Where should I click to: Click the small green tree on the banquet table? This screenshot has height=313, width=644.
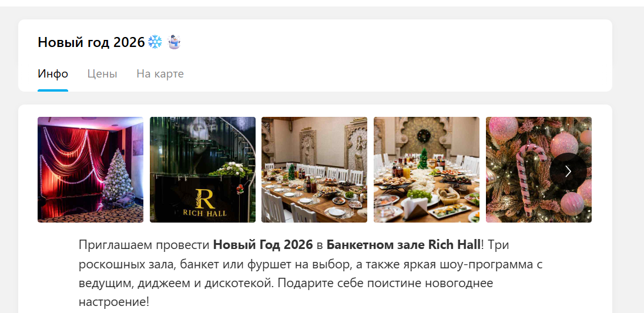coord(422,159)
